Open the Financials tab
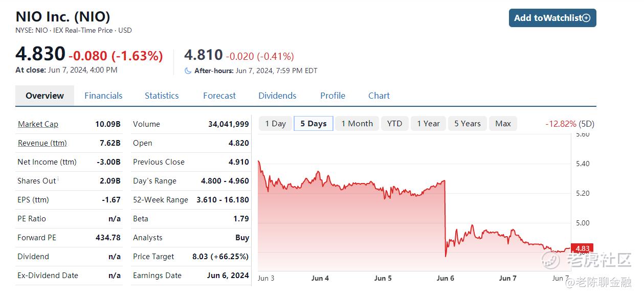 pyautogui.click(x=103, y=96)
